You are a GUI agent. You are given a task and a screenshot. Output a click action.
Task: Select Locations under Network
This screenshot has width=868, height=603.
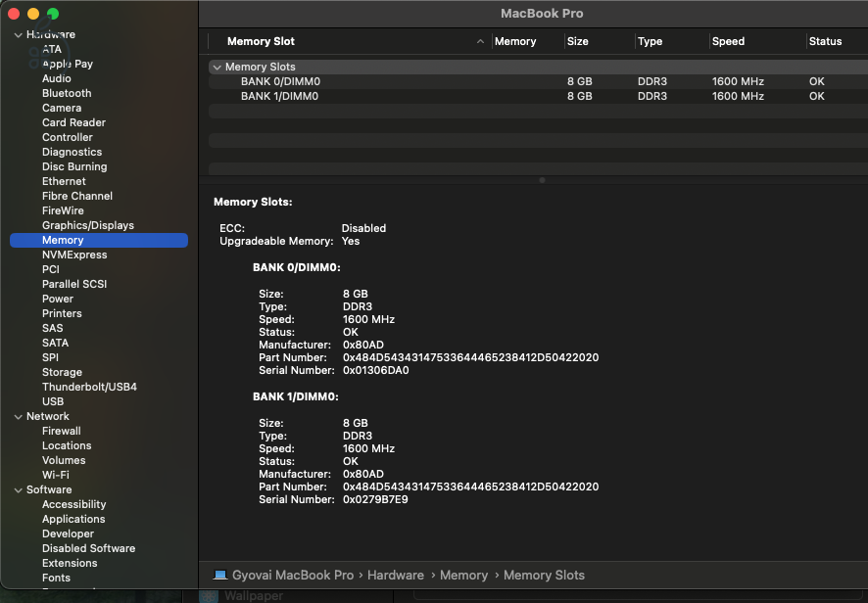[67, 445]
